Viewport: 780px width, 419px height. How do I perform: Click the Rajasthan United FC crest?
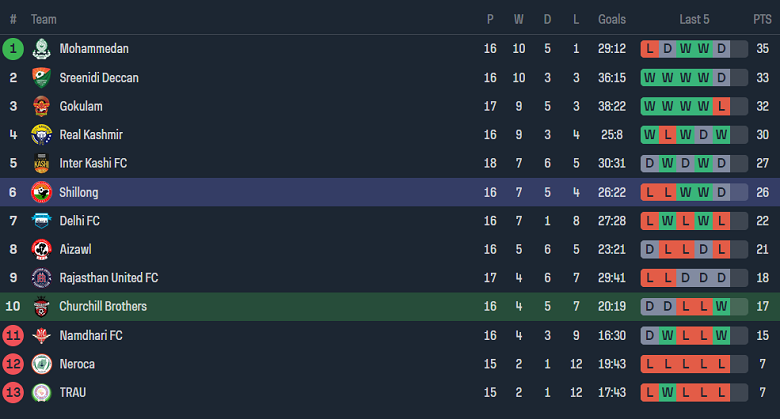tap(41, 278)
